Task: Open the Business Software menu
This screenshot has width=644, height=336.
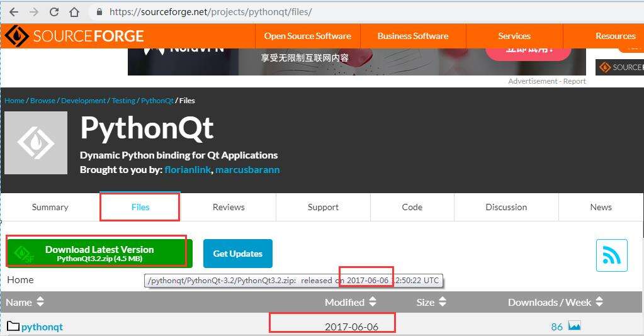Action: coord(413,36)
